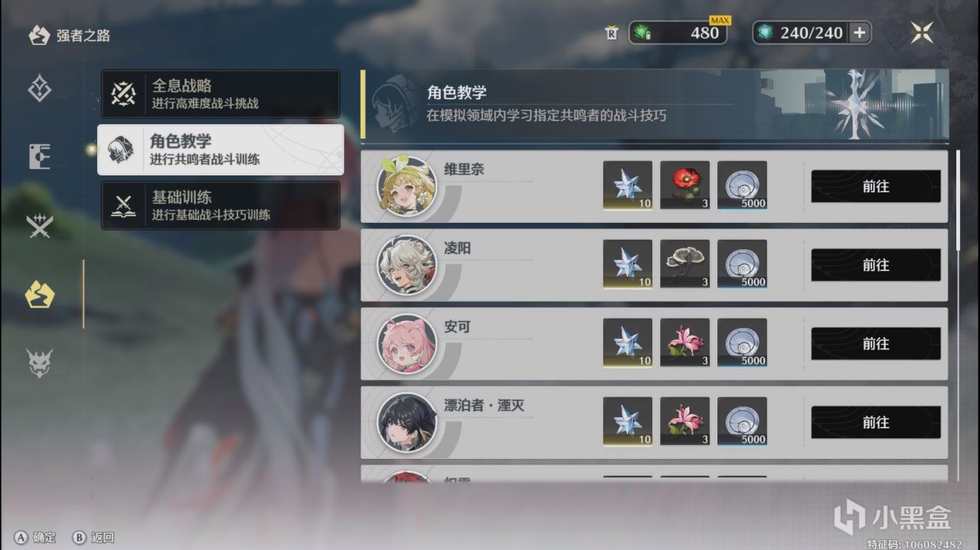Open the demon mask sidebar icon

39,362
